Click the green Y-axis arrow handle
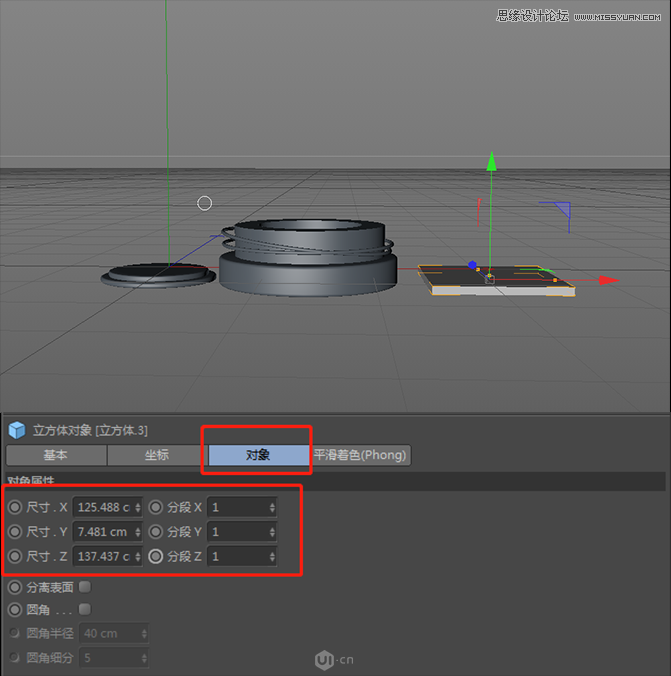 tap(491, 162)
